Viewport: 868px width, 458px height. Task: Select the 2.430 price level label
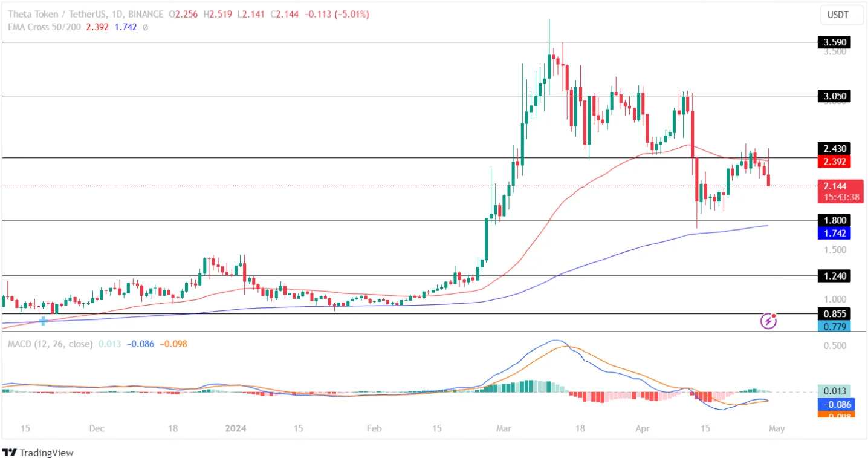(x=834, y=149)
